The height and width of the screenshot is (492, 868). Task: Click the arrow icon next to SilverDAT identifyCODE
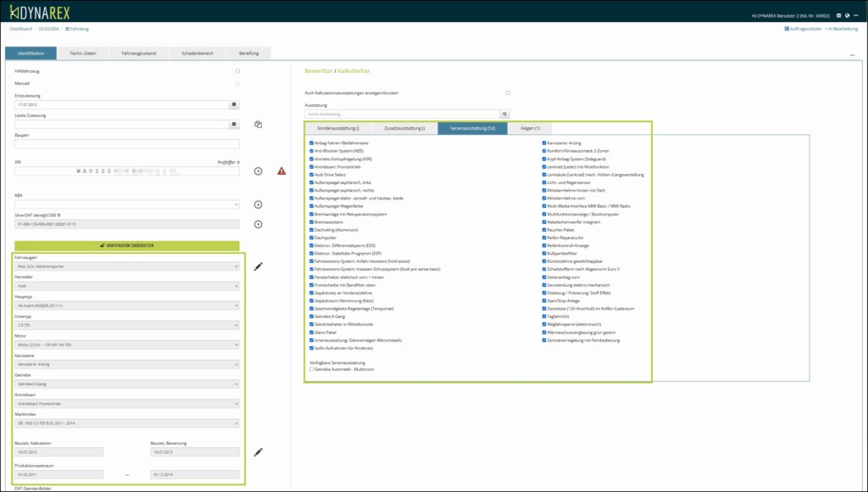pos(259,224)
